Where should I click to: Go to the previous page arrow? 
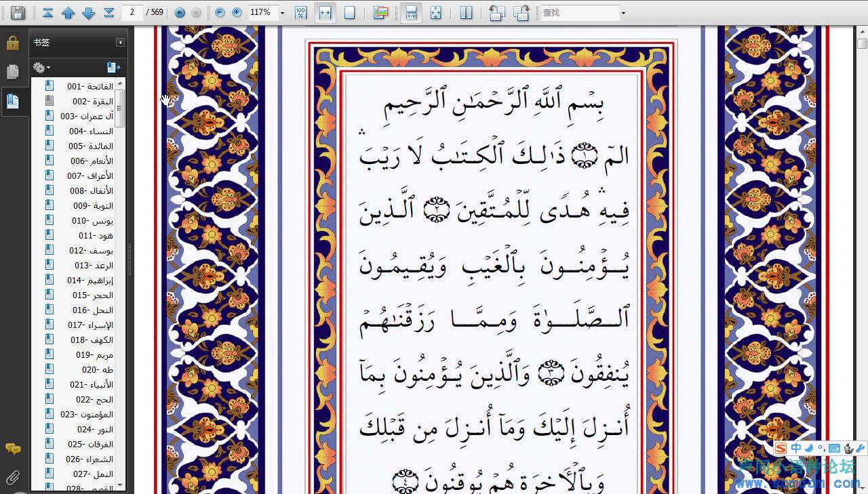pos(68,12)
